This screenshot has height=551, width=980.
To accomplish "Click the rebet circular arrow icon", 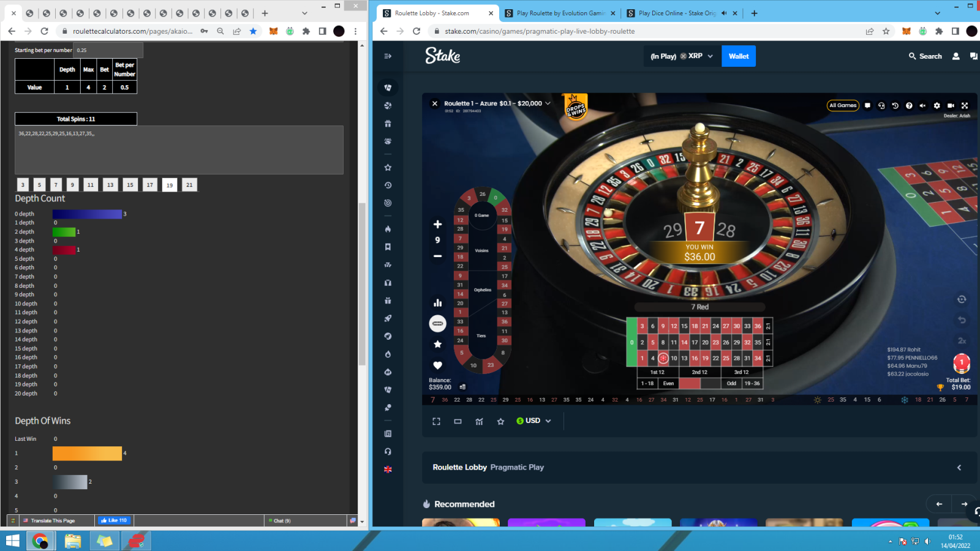I will pos(962,299).
